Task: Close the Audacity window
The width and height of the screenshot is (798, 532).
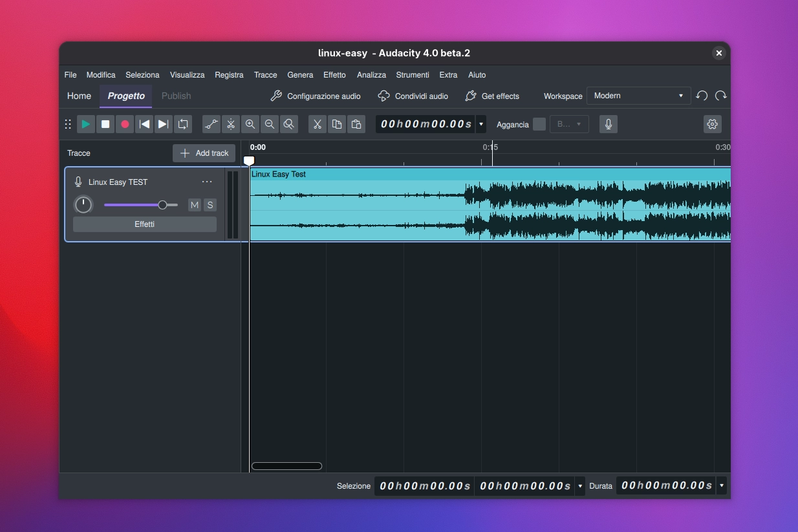Action: click(x=718, y=53)
